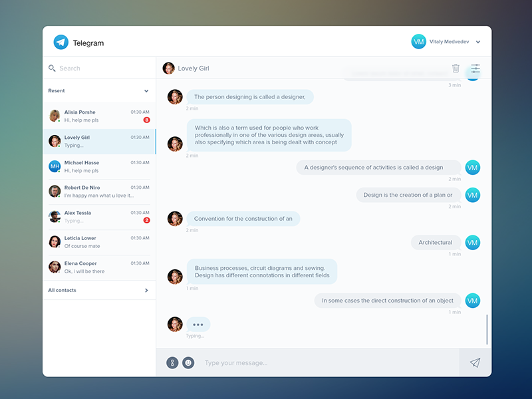Click Lovely Girl avatar in chat header

coord(169,68)
